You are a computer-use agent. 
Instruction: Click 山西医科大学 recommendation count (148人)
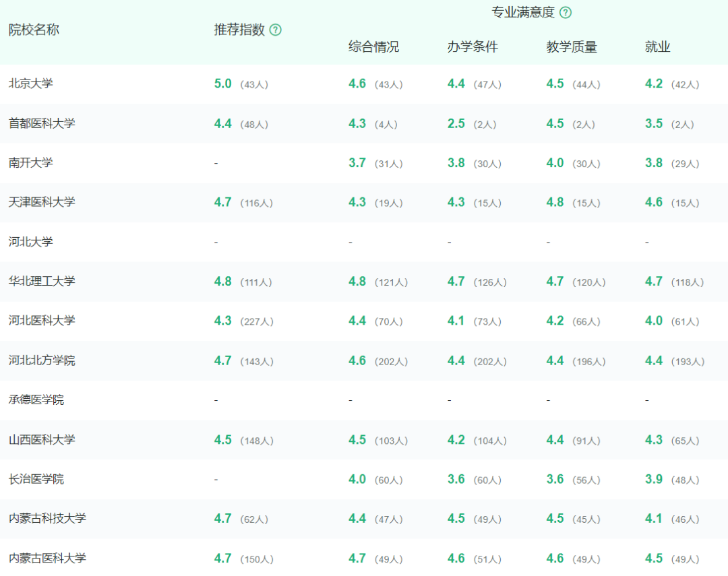click(257, 441)
